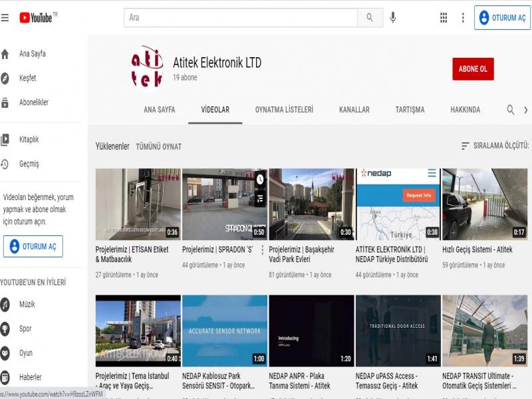
Task: Open options menu for SPRADON video
Action: pyautogui.click(x=262, y=250)
